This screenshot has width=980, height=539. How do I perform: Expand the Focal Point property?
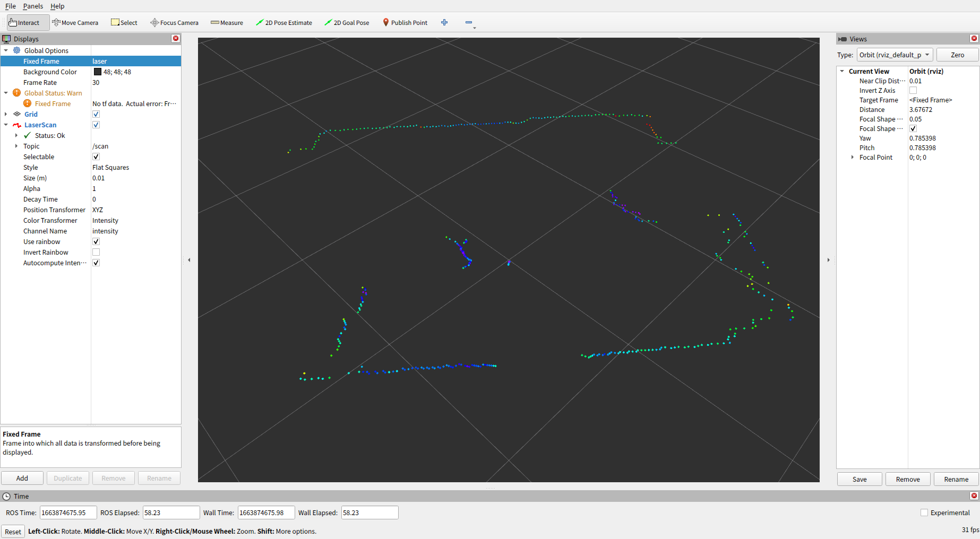pyautogui.click(x=853, y=157)
